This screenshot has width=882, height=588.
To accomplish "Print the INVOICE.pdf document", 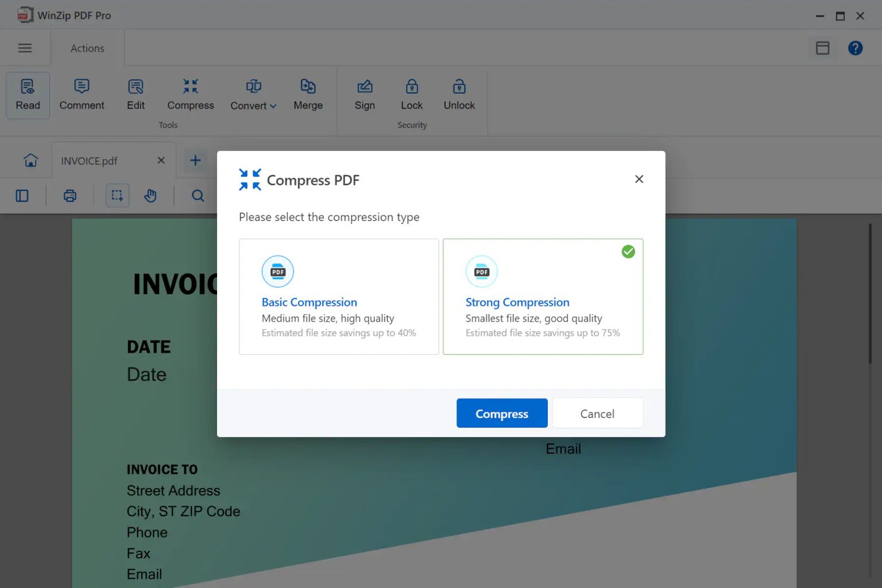I will (x=69, y=195).
